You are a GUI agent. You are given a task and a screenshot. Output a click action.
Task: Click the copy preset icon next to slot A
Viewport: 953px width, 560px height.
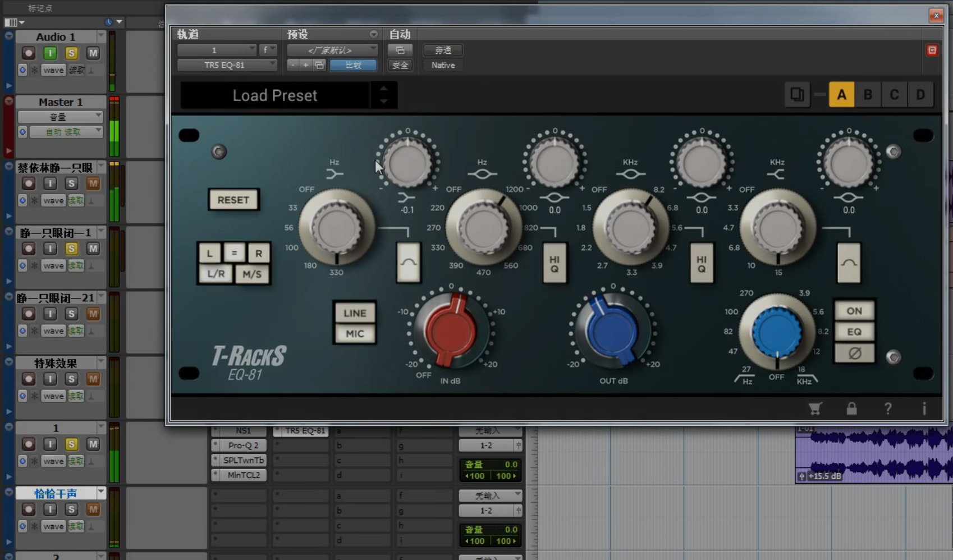click(x=797, y=94)
